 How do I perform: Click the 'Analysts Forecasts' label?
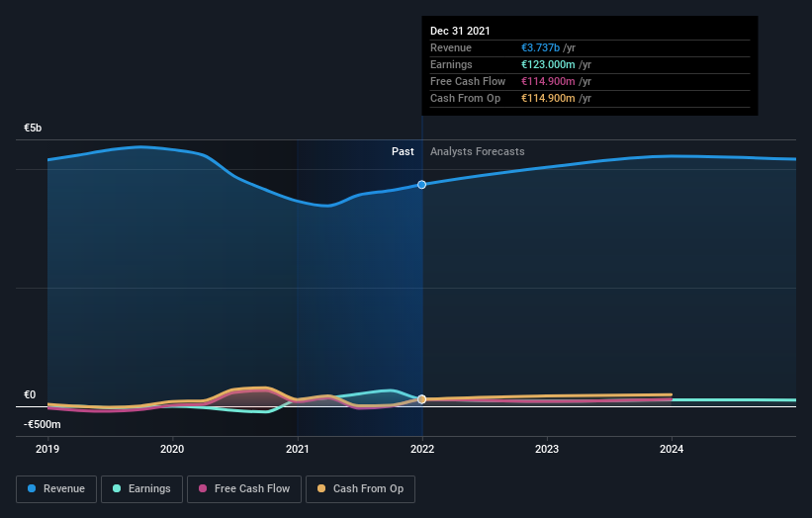478,151
